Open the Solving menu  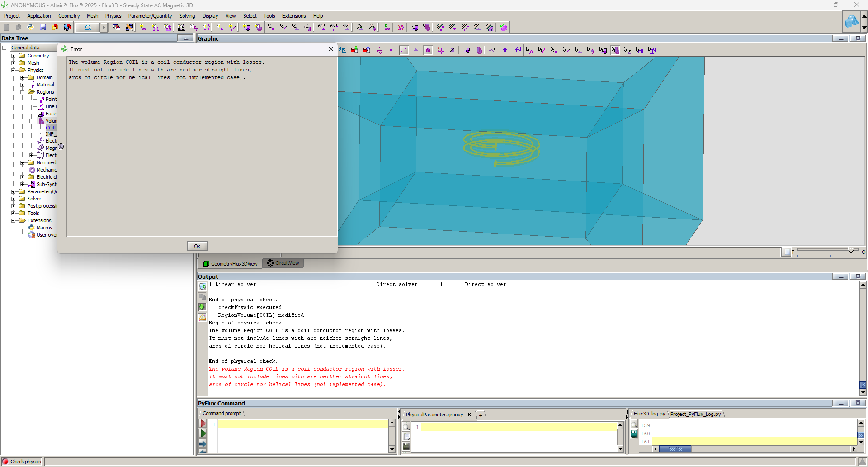(187, 16)
